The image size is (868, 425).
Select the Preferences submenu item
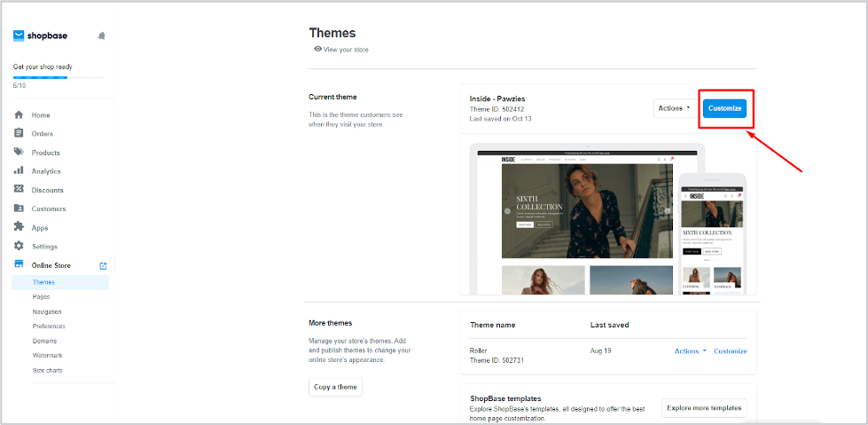pyautogui.click(x=49, y=327)
